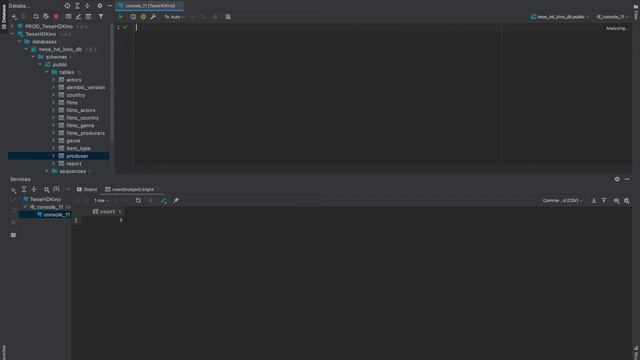Select the country table
The image size is (640, 360).
76,95
